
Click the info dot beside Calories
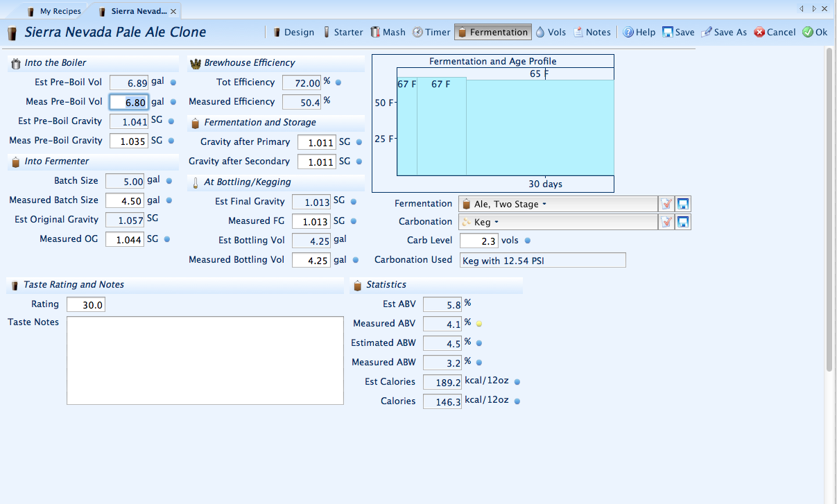[x=517, y=401]
